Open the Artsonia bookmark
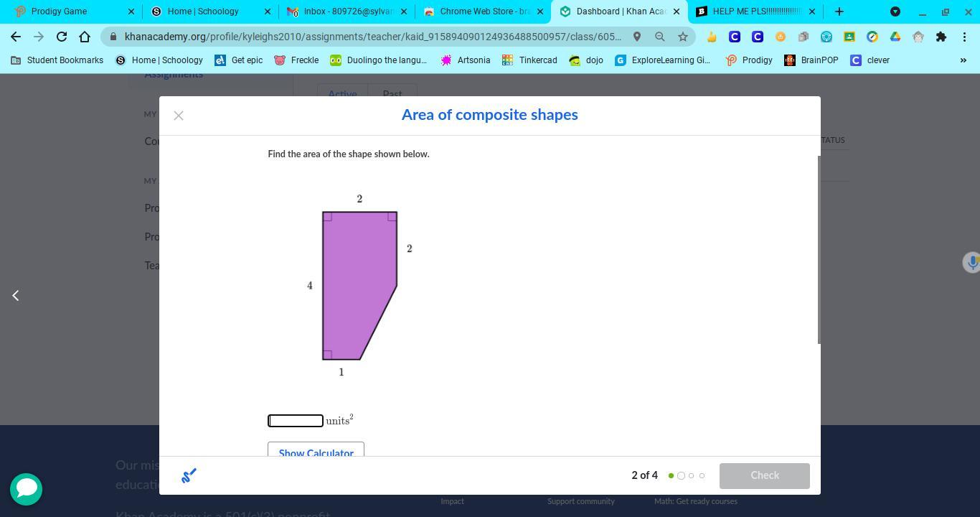The width and height of the screenshot is (980, 517). [x=466, y=60]
